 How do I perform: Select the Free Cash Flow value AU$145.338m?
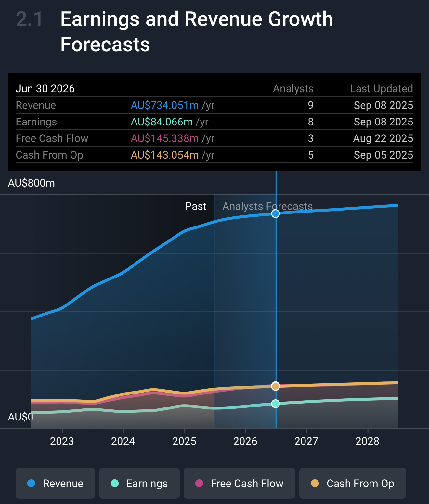point(164,138)
